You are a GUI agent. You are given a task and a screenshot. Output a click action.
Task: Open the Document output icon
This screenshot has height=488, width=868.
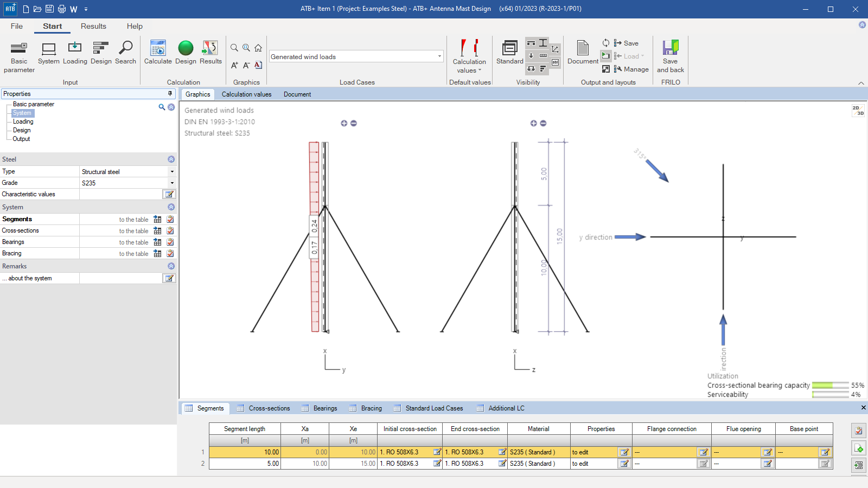point(583,53)
